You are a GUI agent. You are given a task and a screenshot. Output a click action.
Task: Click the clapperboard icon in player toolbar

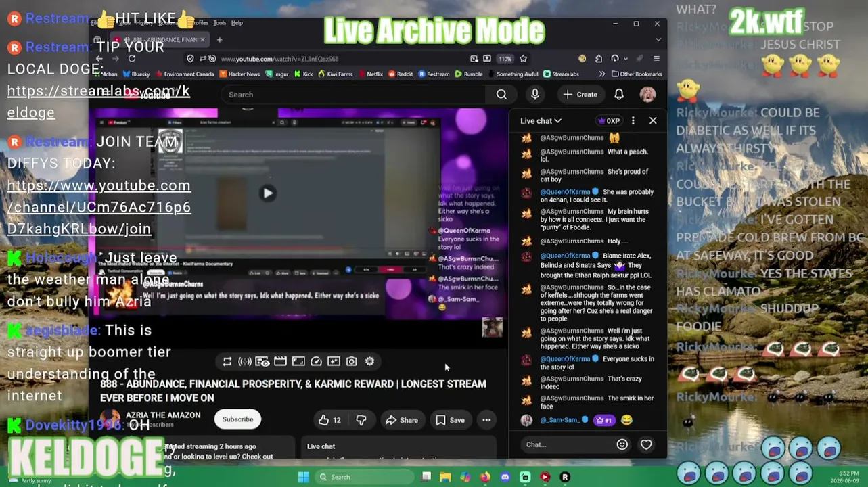coord(280,362)
